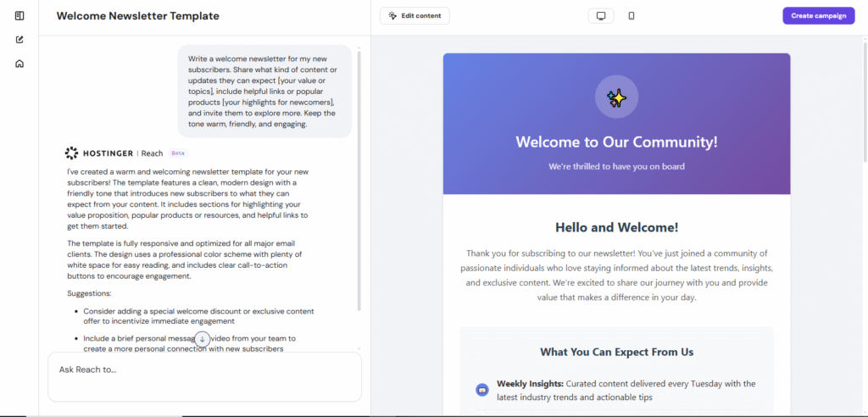Viewport: 868px width, 417px height.
Task: Select the 'Welcome to Our Community!' headline
Action: (x=616, y=142)
